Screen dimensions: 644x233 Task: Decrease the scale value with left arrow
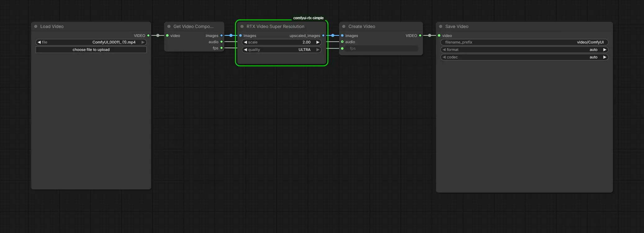click(x=245, y=42)
